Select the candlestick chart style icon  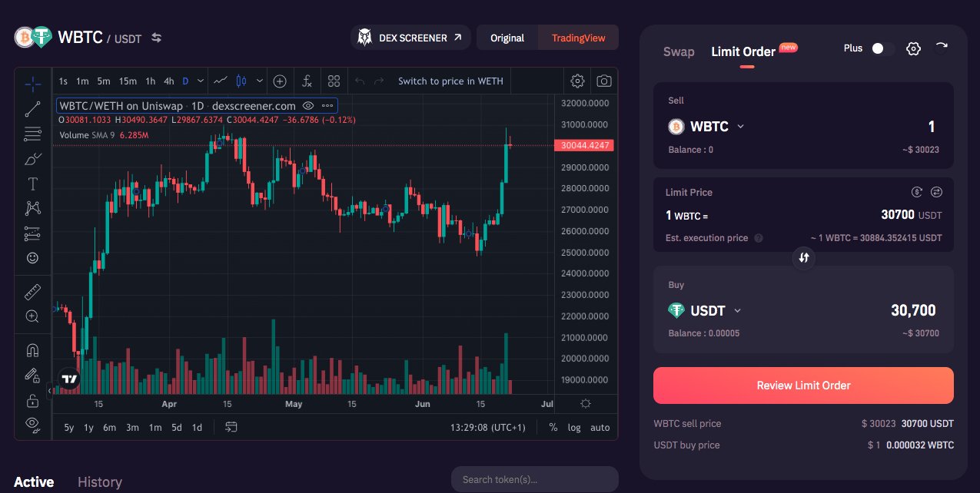pyautogui.click(x=242, y=81)
